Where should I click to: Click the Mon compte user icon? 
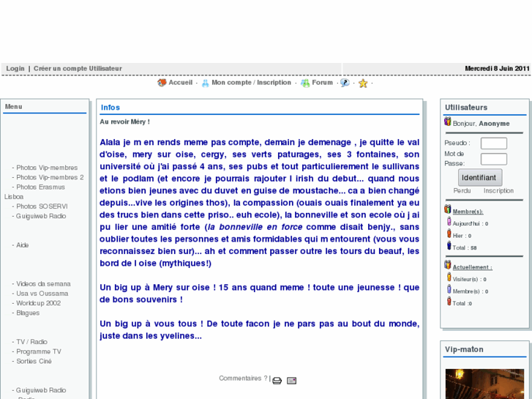pyautogui.click(x=206, y=83)
